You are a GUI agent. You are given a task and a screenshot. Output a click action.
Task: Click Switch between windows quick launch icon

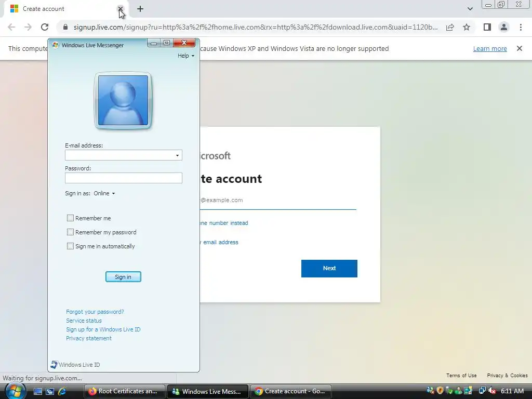coord(50,392)
